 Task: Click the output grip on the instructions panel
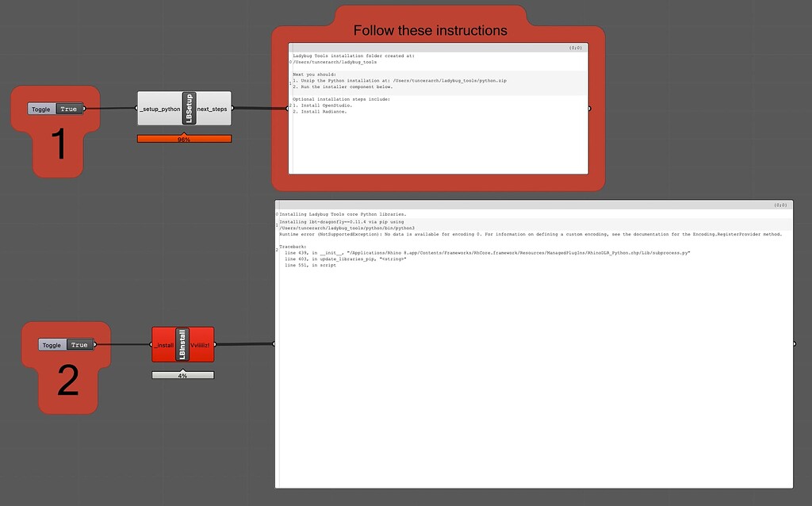[x=590, y=107]
